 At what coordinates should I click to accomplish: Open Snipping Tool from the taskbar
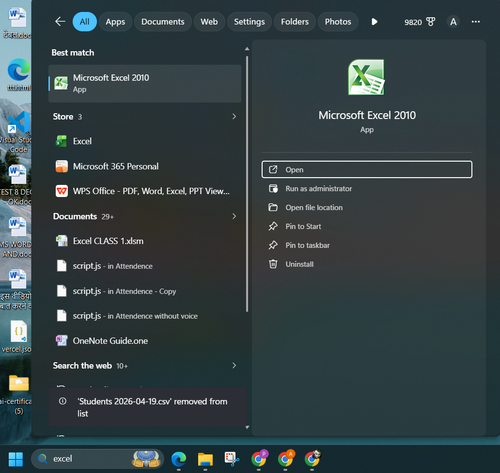coord(232,459)
